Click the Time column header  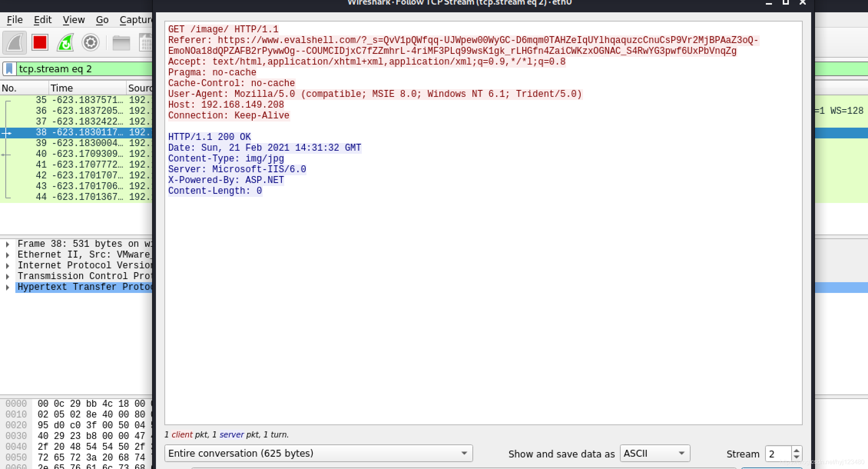pyautogui.click(x=62, y=88)
